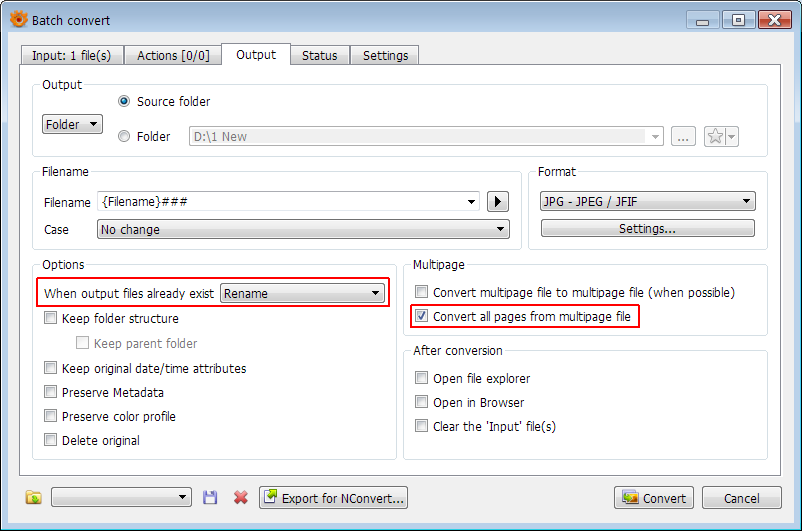Click the browse folder ellipsis button
Viewport: 802px width, 531px height.
tap(683, 137)
